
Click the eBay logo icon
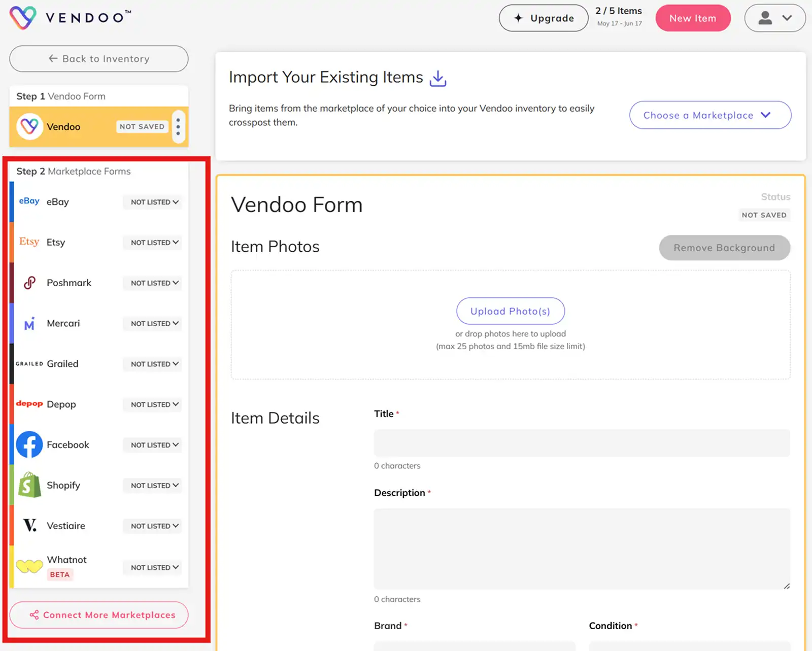click(29, 201)
